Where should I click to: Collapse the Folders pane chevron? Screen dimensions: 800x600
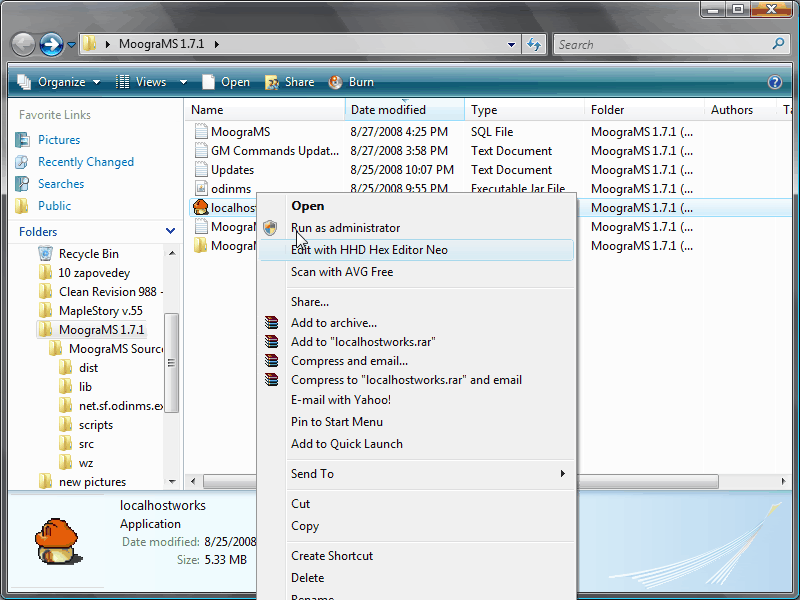(x=168, y=232)
